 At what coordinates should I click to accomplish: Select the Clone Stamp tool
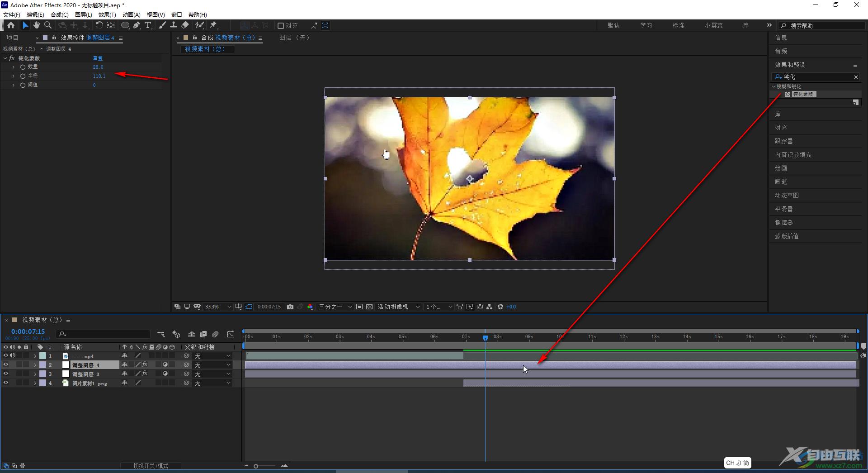(x=174, y=25)
